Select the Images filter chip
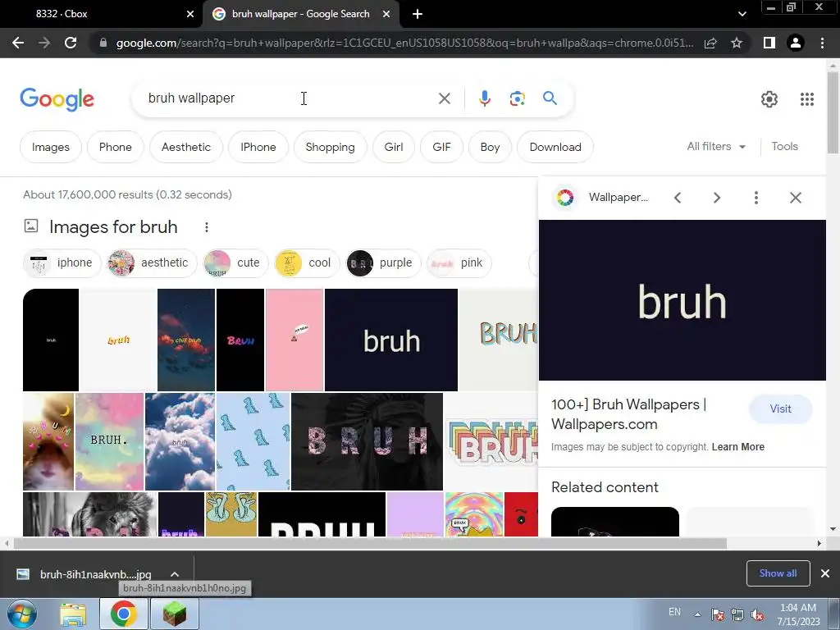840x630 pixels. 51,147
